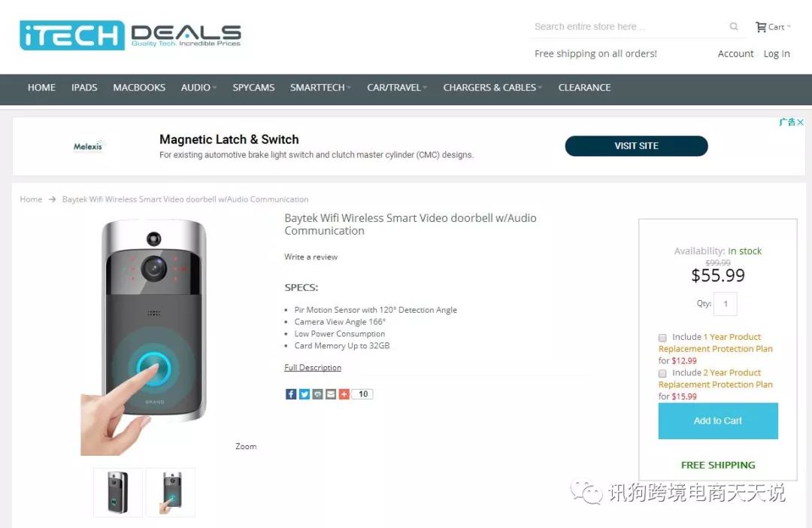This screenshot has height=528, width=812.
Task: Open the SPYCAMS menu item
Action: click(253, 87)
